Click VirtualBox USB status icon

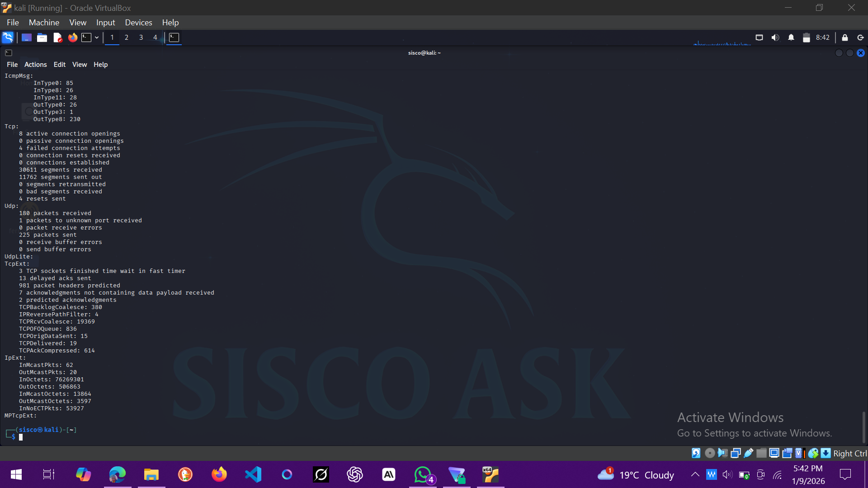[x=748, y=453]
